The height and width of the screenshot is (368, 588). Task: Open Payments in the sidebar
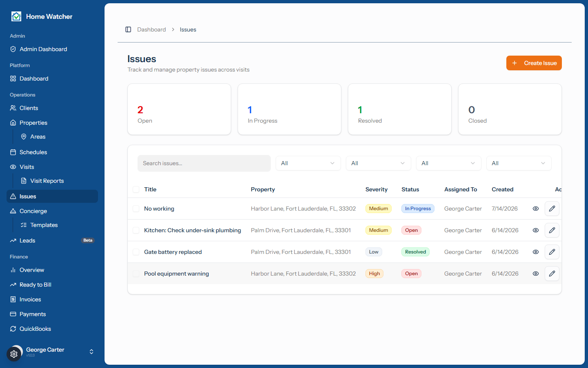point(52,314)
